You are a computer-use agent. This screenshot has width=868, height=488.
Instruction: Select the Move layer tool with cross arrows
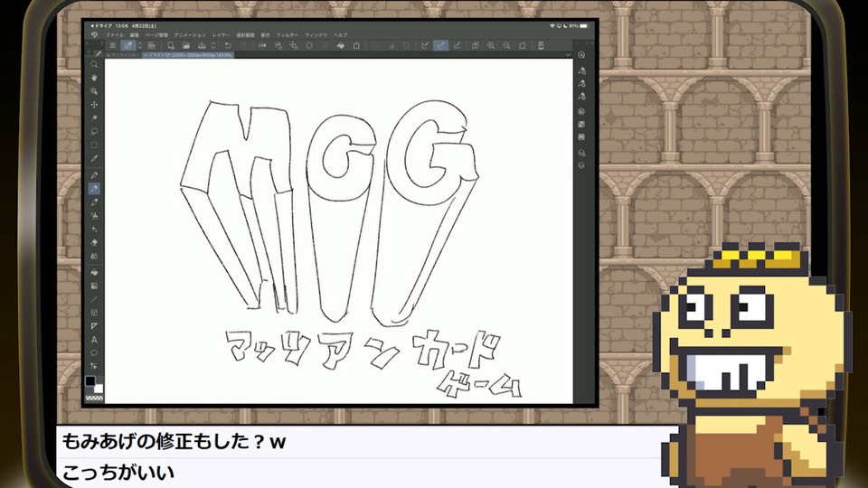point(94,105)
